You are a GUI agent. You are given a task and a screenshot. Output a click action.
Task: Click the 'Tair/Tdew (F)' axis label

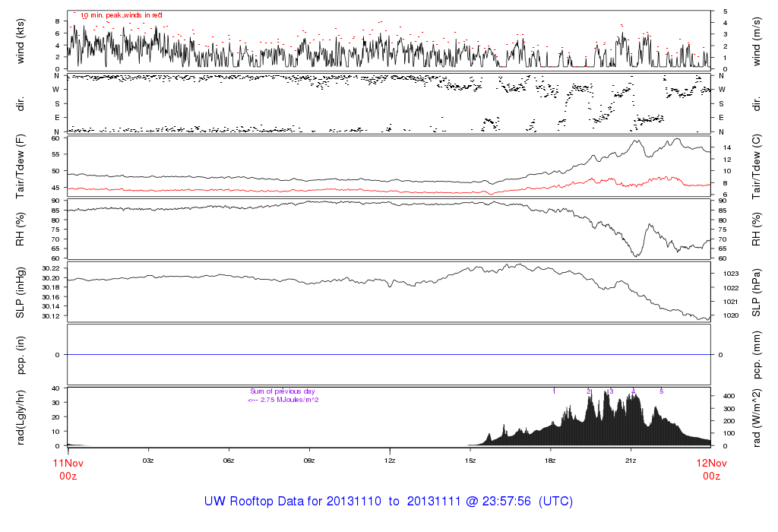click(x=21, y=165)
